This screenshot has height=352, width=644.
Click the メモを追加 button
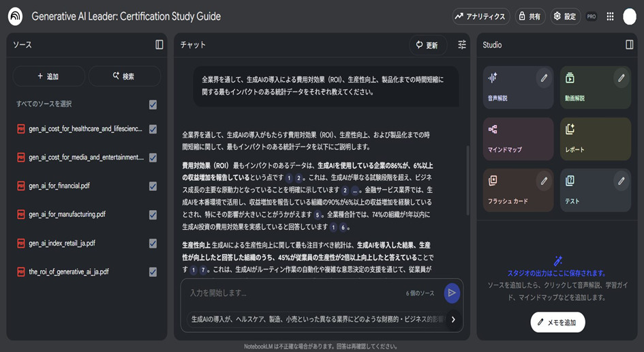coord(557,322)
